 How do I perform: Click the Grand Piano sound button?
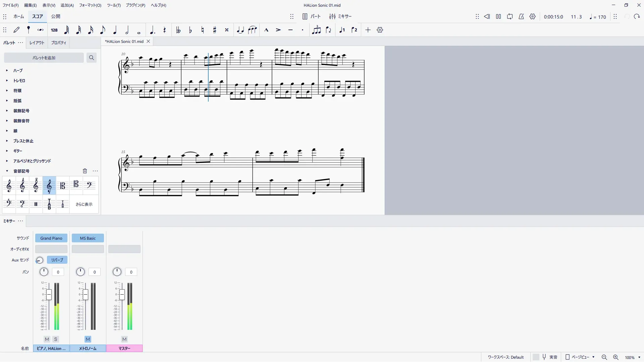(x=51, y=238)
